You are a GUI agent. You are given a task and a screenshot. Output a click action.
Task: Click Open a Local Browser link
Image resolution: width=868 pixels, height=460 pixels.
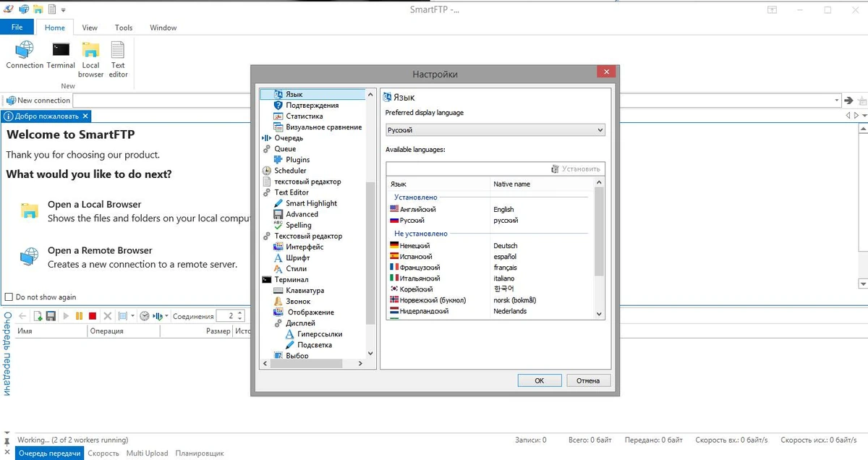[x=94, y=205]
